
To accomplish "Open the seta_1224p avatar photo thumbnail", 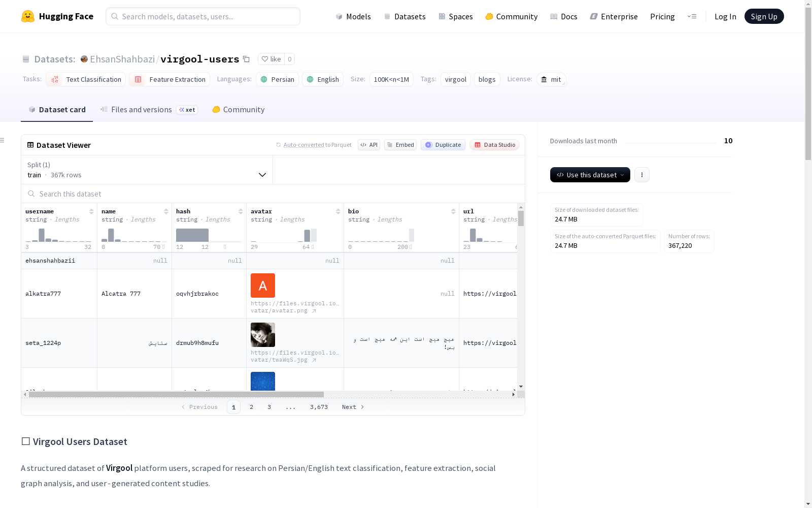I will pyautogui.click(x=263, y=335).
